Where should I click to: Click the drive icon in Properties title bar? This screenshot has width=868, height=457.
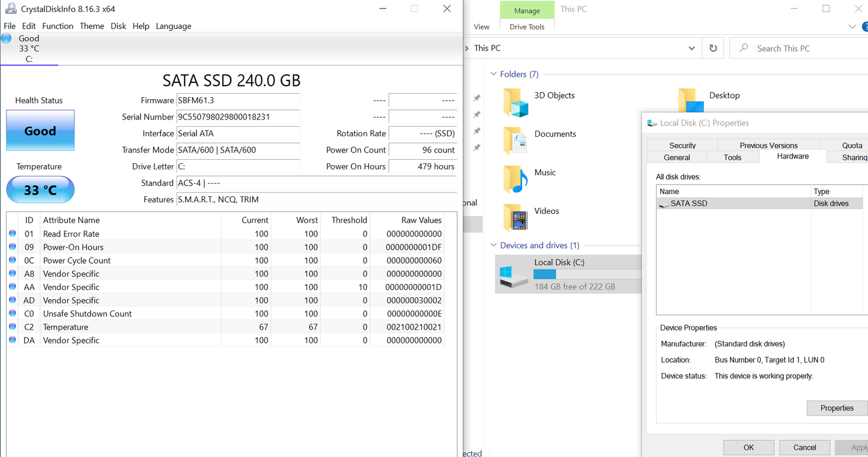[652, 123]
